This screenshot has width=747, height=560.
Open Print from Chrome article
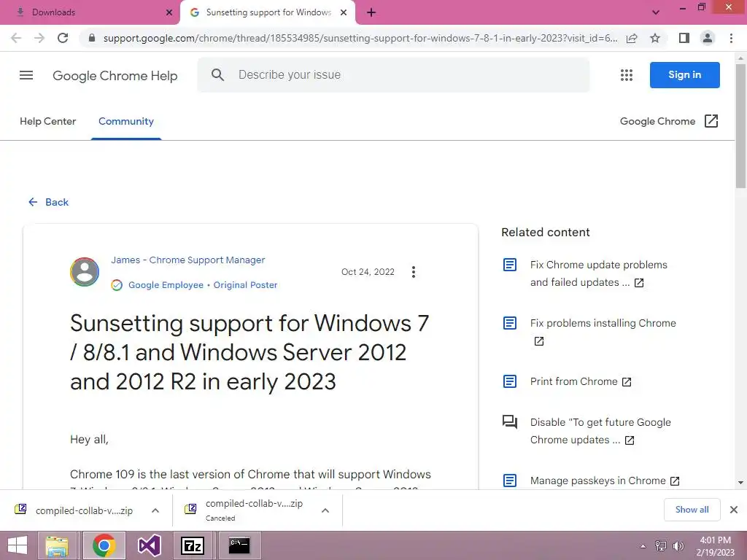581,381
